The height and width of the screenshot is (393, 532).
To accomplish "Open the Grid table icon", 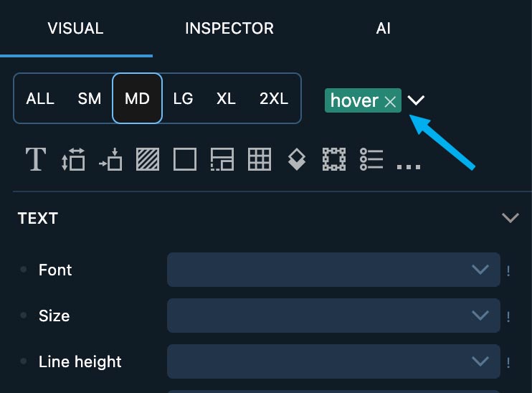I will click(260, 159).
